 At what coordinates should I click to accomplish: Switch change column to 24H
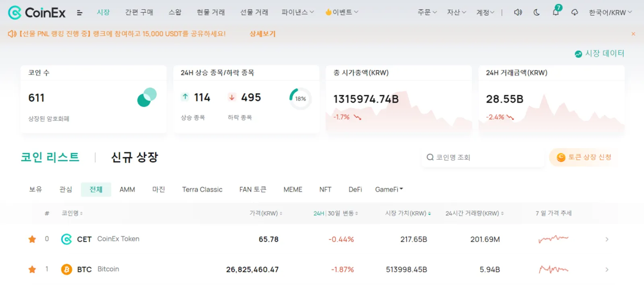[319, 213]
